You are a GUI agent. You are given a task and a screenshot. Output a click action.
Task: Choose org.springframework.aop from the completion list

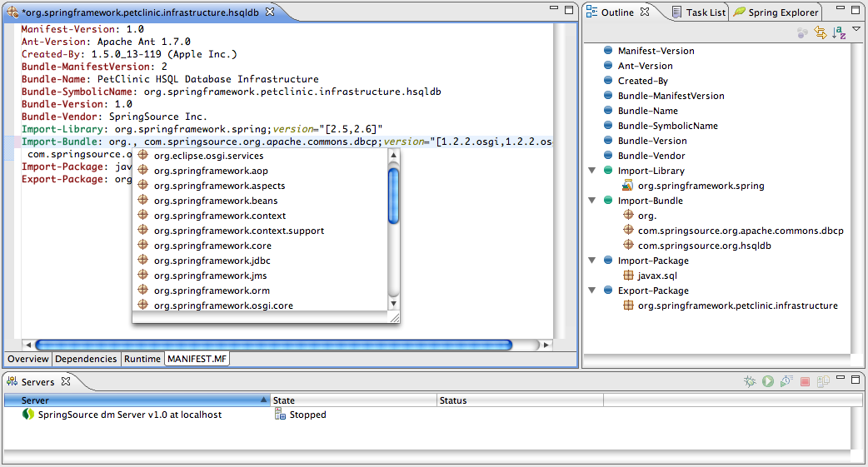coord(260,171)
